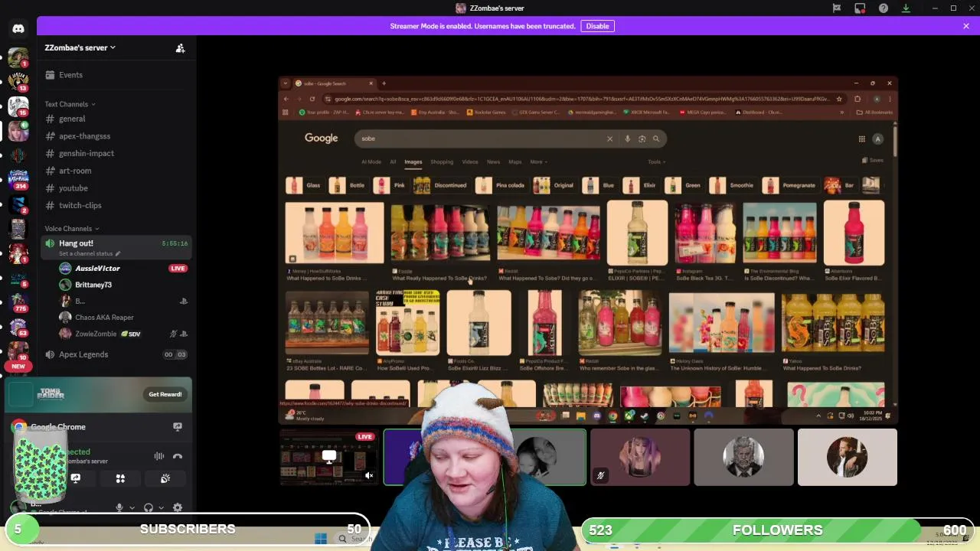
Task: Join the Apex Legends voice channel
Action: click(x=116, y=354)
